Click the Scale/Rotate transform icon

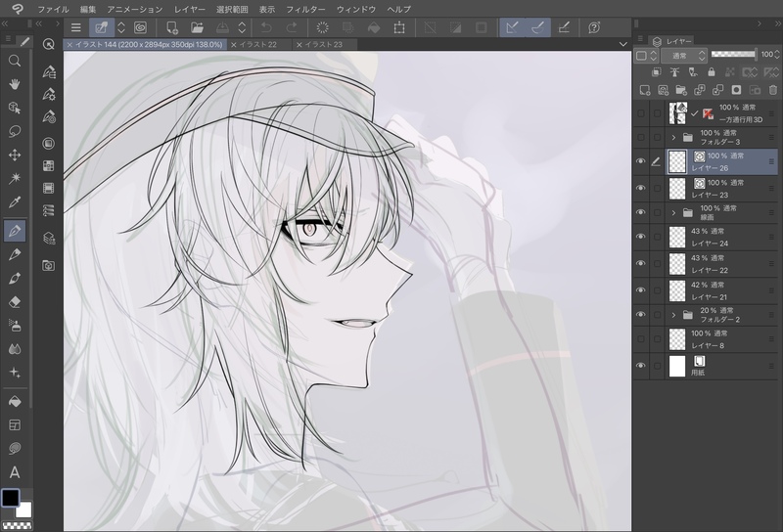coord(399,27)
